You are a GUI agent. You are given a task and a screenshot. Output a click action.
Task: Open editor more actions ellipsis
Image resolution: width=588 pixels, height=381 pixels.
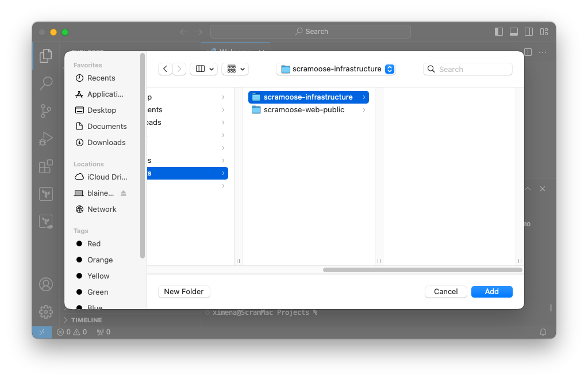[x=543, y=52]
